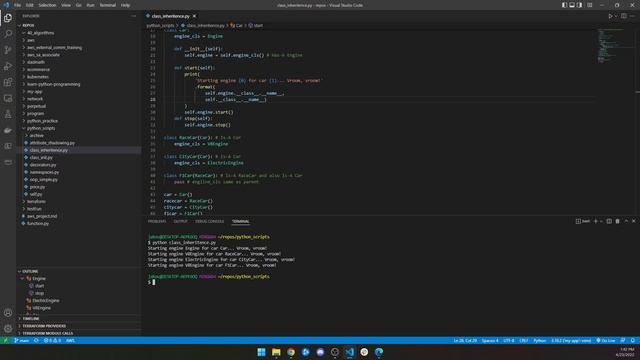Open the Remote Explorer view
This screenshot has height=360, width=640.
coord(8,98)
